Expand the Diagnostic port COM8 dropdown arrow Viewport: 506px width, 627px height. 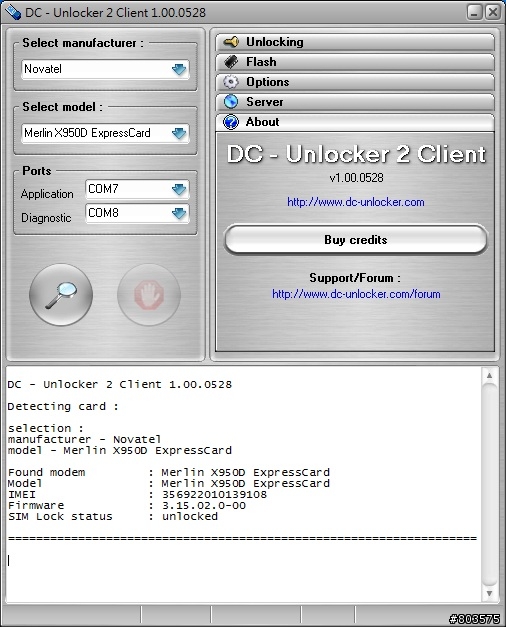click(179, 213)
